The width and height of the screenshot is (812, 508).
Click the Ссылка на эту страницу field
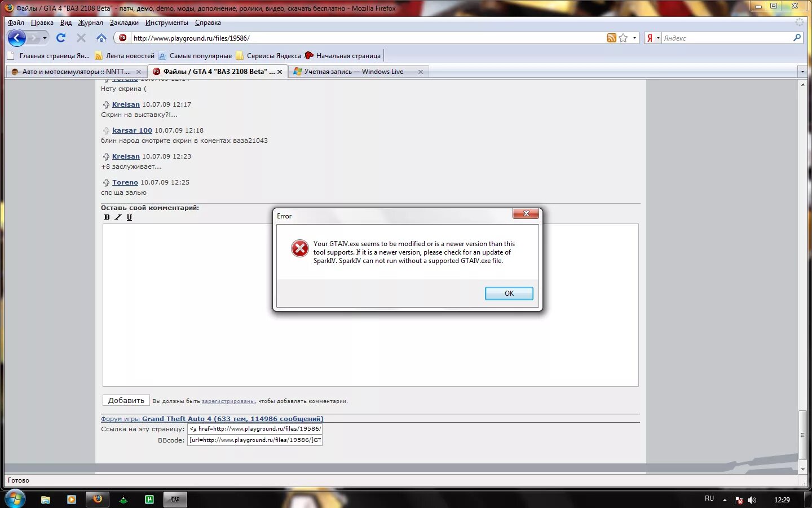(255, 429)
